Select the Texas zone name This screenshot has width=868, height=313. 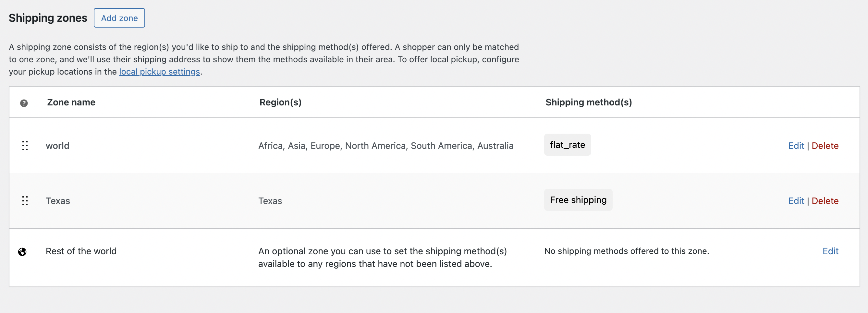(x=58, y=201)
